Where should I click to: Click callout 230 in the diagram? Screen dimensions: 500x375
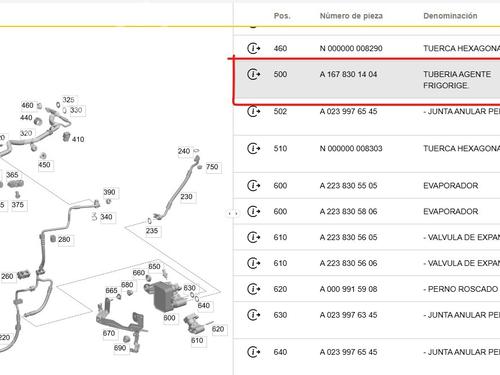186,197
